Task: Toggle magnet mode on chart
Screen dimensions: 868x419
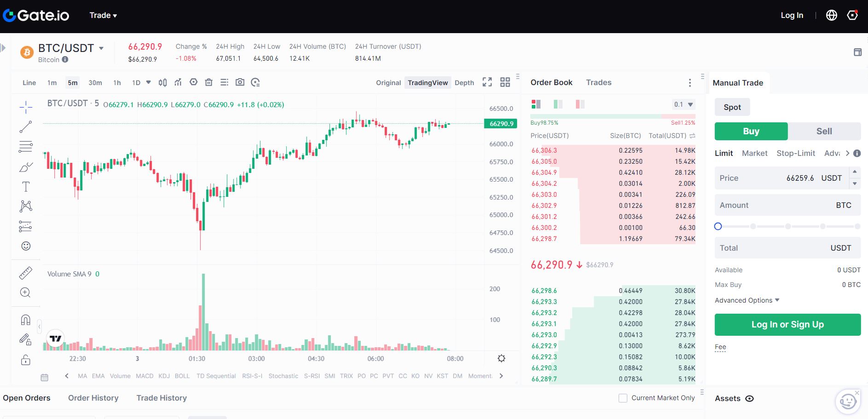Action: point(26,320)
